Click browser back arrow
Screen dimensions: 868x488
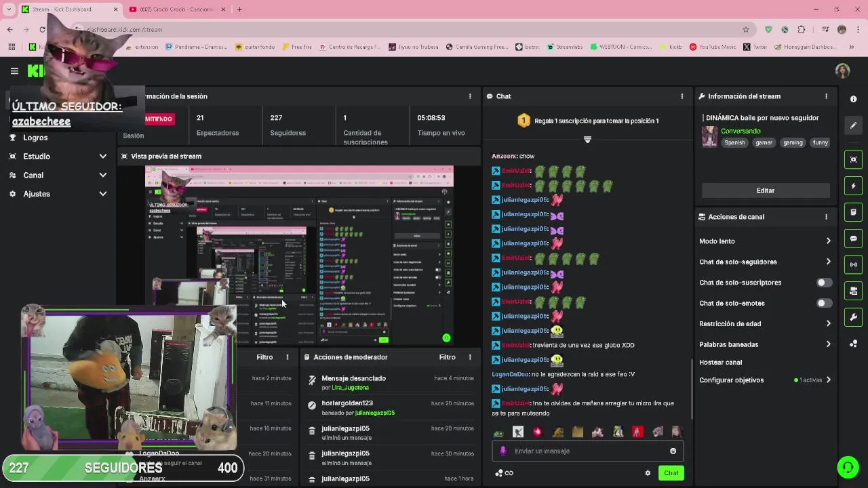pos(9,30)
